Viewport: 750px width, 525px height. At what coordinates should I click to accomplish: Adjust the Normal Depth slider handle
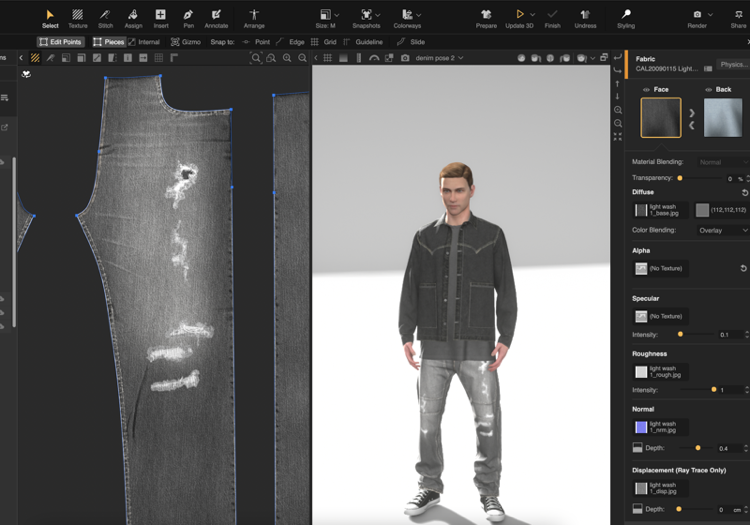(x=698, y=448)
